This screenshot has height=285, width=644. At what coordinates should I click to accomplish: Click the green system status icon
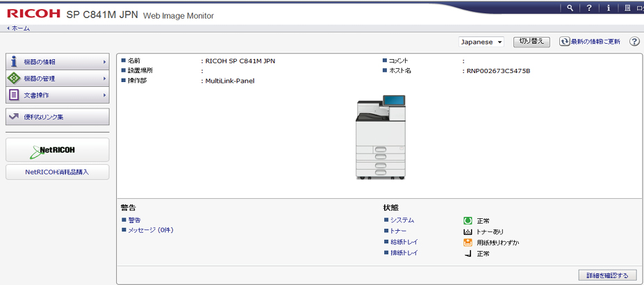point(468,220)
